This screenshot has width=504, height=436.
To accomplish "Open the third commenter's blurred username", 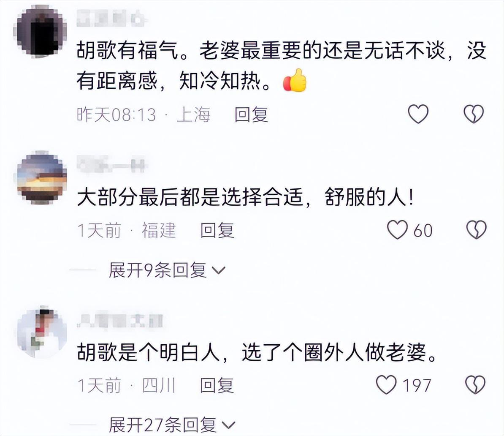I will pos(119,320).
